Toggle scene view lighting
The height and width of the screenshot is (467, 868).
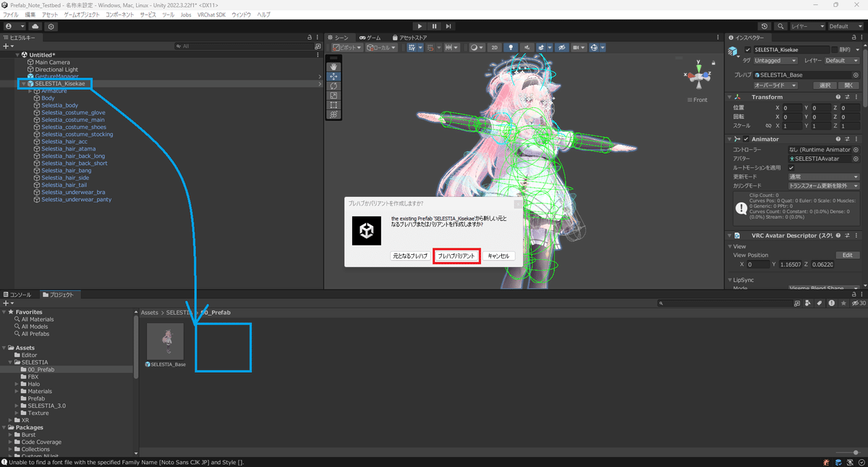tap(511, 46)
